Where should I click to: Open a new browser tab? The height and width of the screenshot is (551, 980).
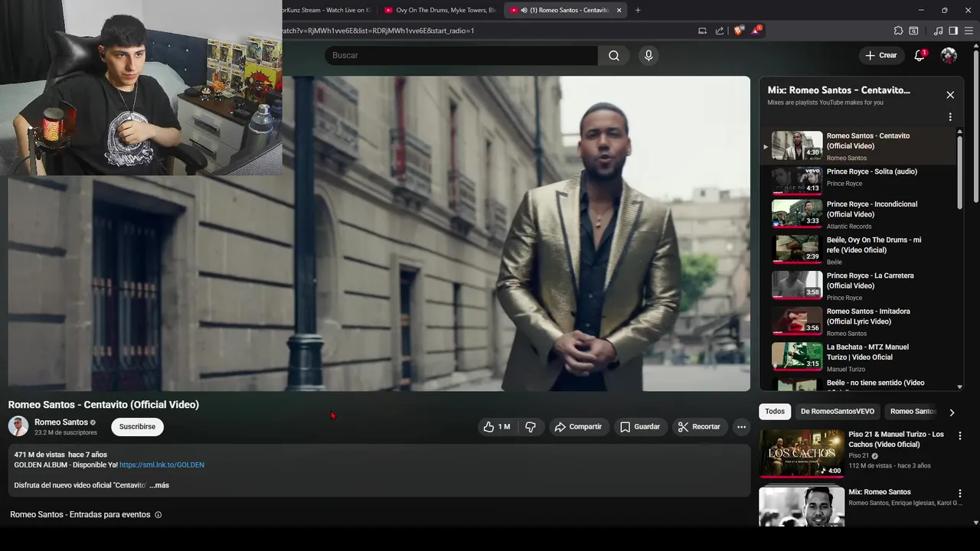coord(638,10)
